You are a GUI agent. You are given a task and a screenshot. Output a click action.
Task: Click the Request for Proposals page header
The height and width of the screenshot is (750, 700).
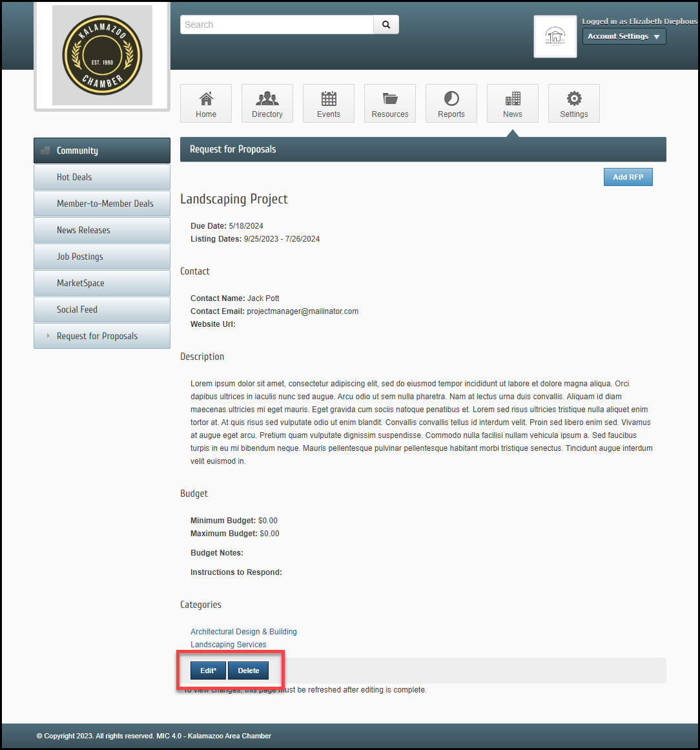click(x=423, y=149)
